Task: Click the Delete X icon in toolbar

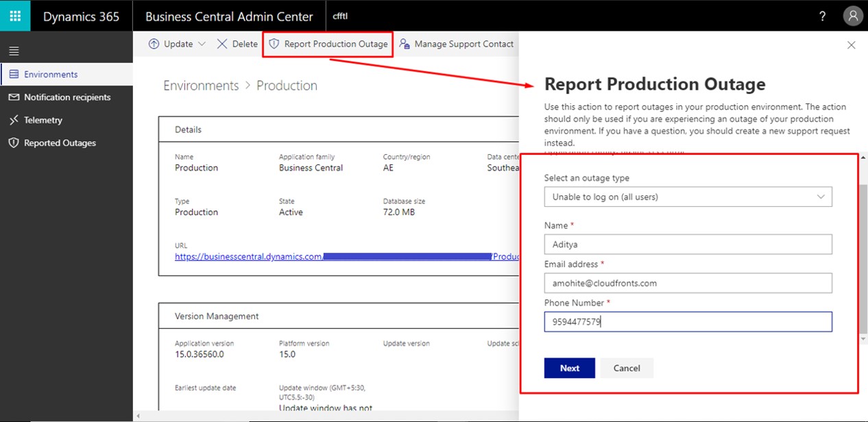Action: (x=222, y=44)
